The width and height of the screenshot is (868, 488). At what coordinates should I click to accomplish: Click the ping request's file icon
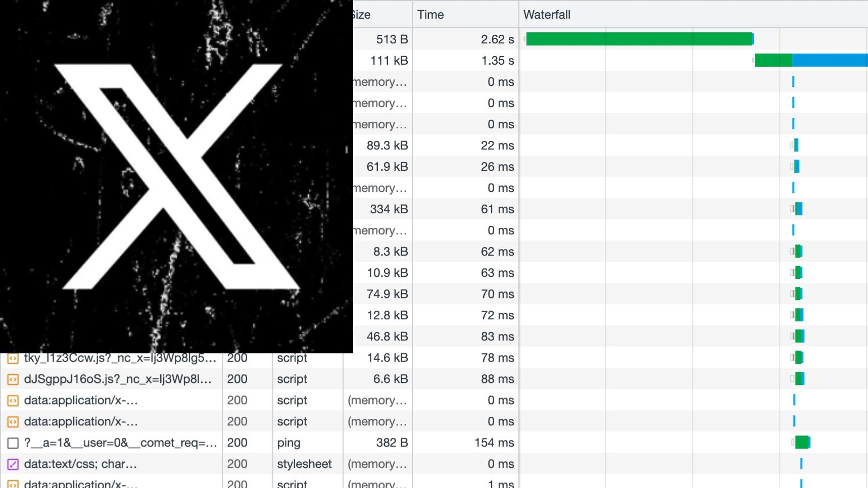tap(13, 443)
